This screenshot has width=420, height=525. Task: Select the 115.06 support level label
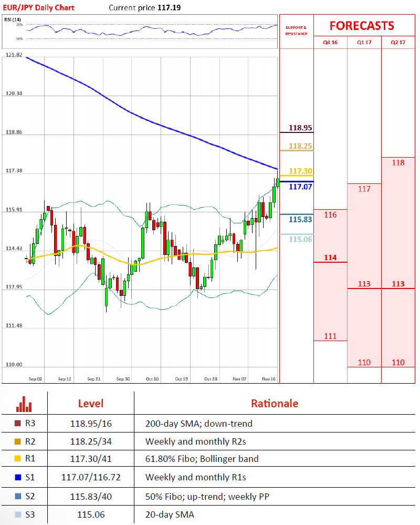[x=300, y=240]
